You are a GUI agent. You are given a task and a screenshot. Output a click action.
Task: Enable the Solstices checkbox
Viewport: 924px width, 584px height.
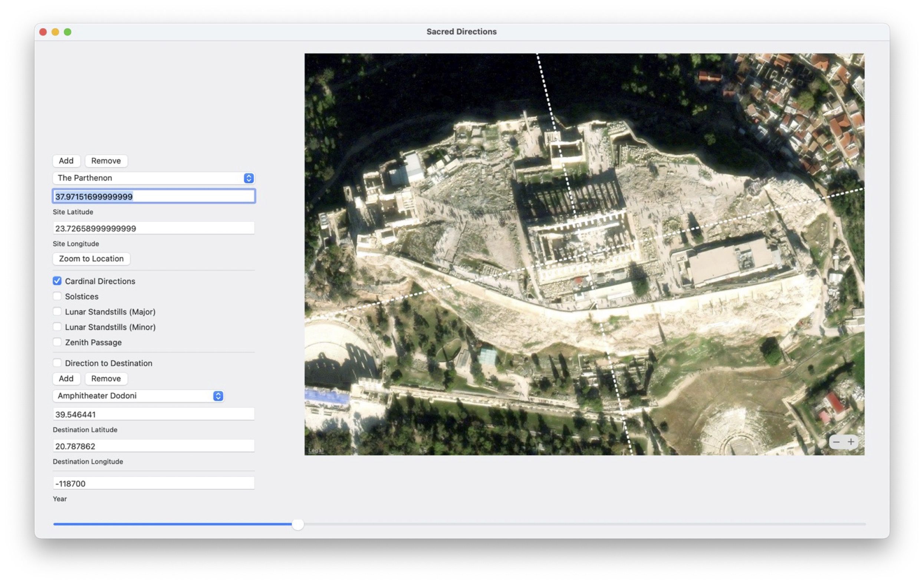57,296
